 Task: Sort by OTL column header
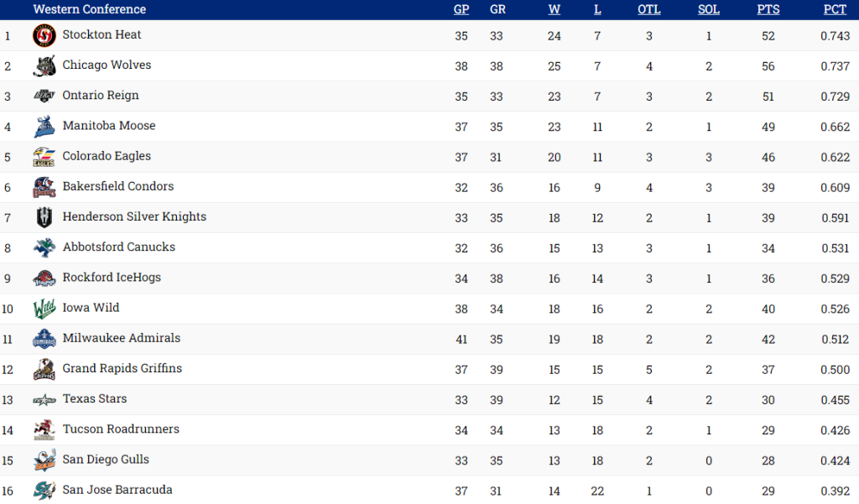coord(648,9)
